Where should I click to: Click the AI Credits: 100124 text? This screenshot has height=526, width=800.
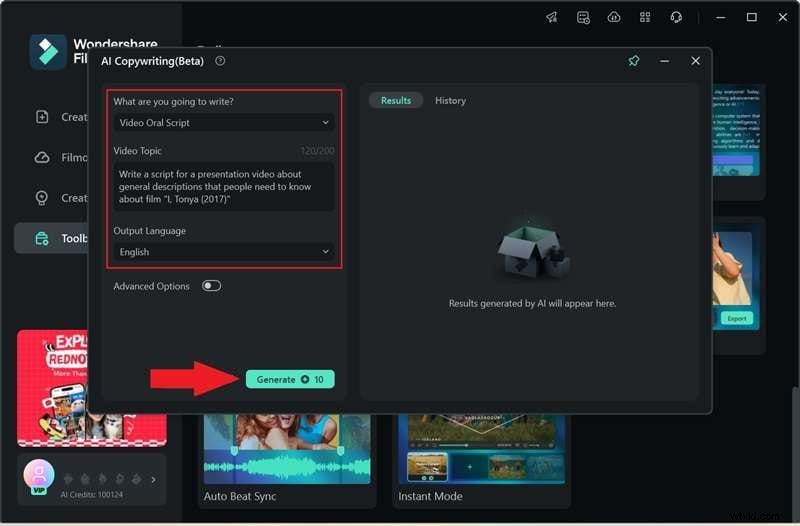(x=92, y=494)
